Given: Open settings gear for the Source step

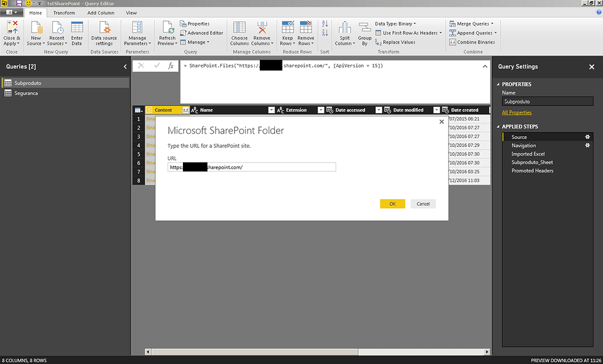Looking at the screenshot, I should 587,137.
